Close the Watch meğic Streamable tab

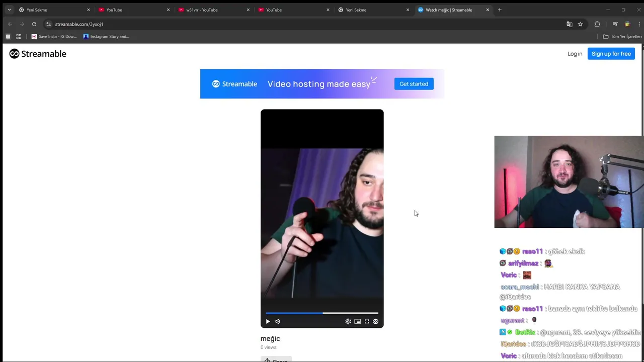[x=488, y=10]
